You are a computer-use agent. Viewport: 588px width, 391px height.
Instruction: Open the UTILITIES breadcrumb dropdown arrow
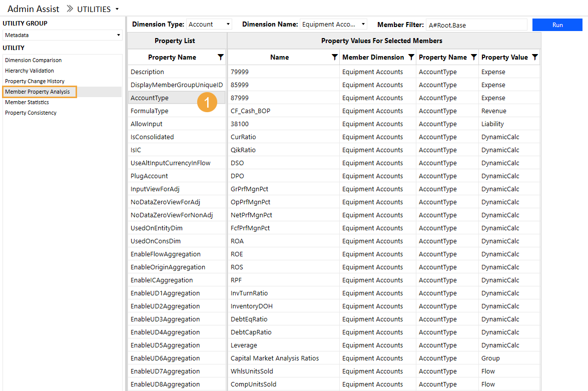point(117,9)
